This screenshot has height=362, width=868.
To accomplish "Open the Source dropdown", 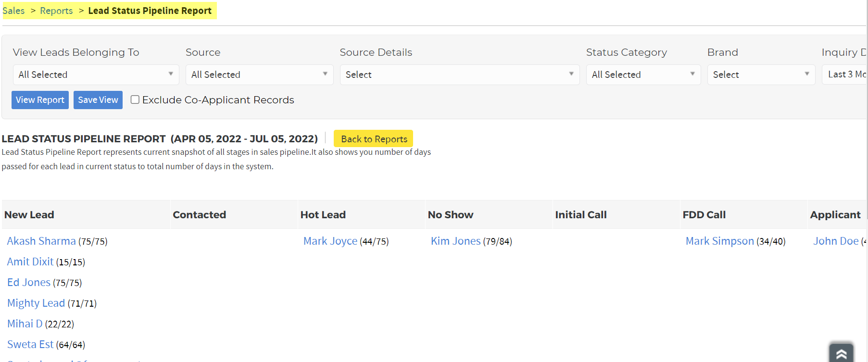I will [x=259, y=75].
